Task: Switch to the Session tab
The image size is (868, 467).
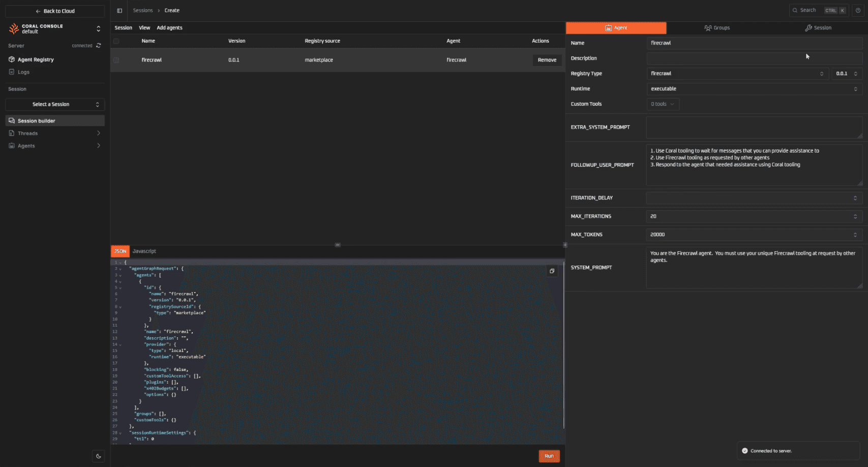Action: 818,28
